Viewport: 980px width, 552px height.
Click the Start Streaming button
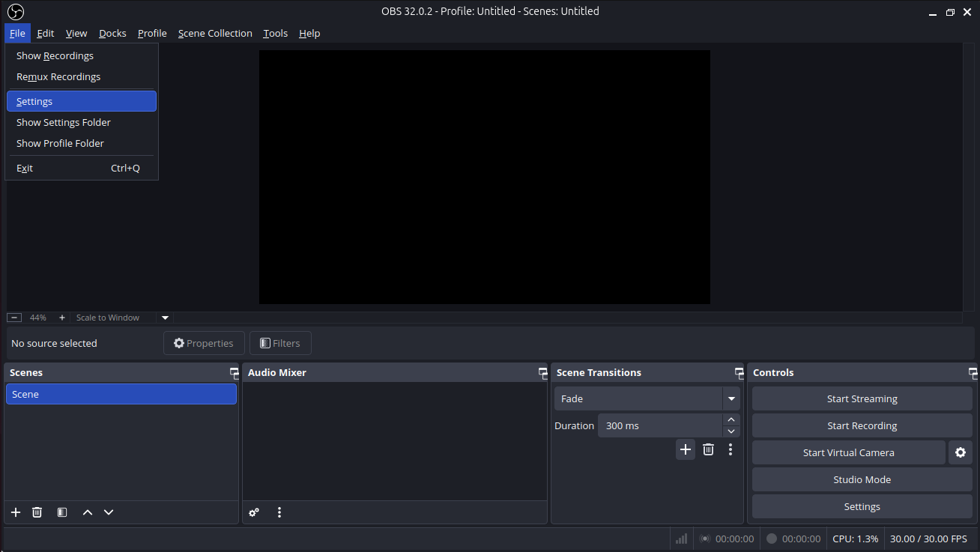[x=862, y=398]
